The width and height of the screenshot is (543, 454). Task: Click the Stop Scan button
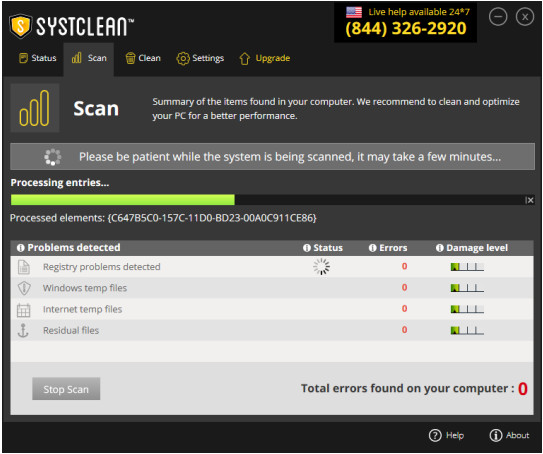click(x=66, y=389)
